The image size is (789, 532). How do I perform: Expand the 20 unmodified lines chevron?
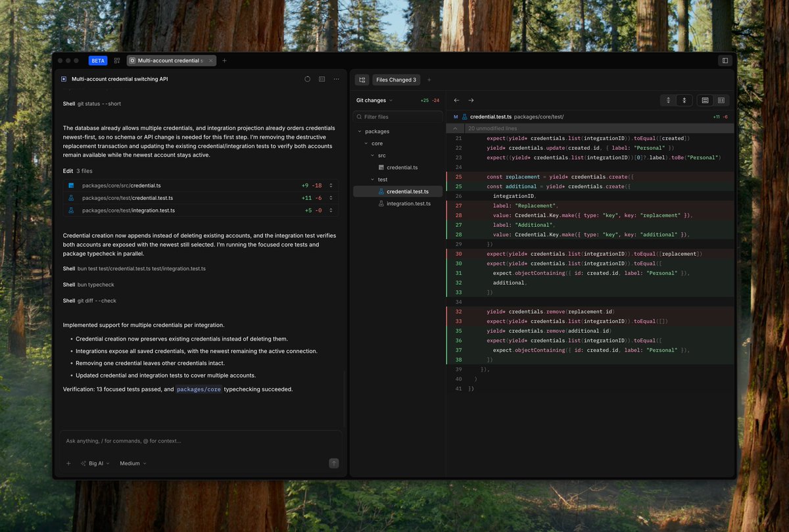[455, 128]
